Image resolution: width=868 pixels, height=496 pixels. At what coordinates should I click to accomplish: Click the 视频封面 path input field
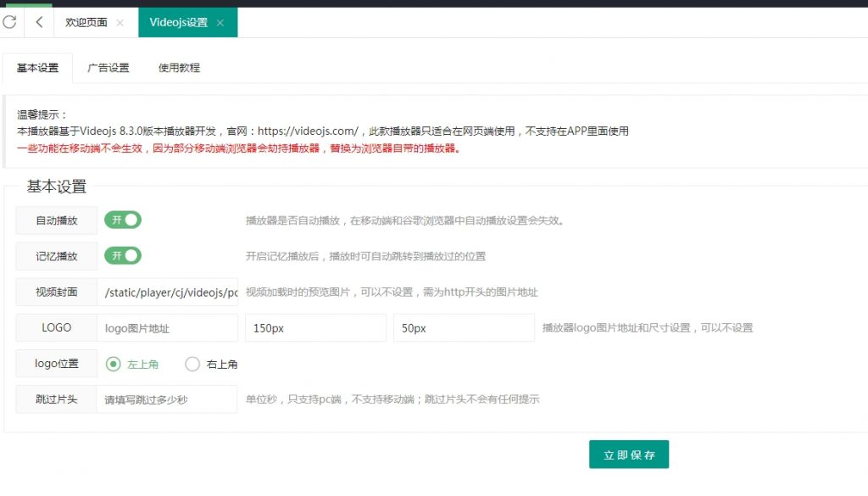168,293
